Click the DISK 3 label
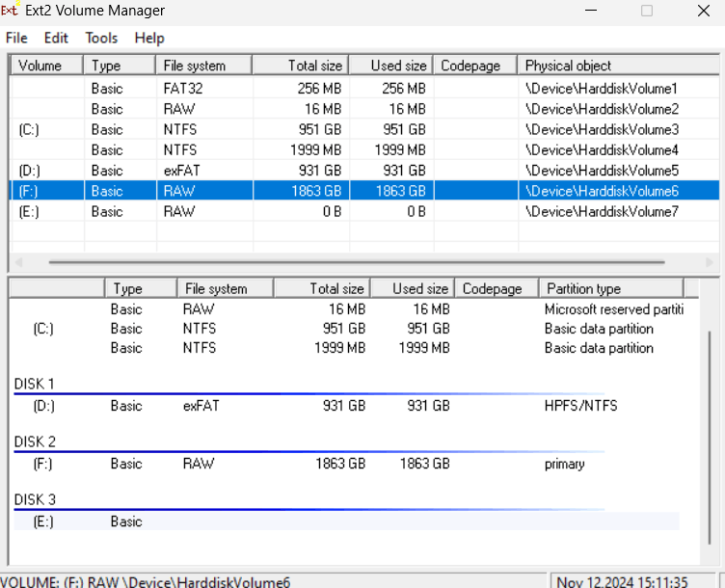The image size is (725, 588). click(x=35, y=499)
